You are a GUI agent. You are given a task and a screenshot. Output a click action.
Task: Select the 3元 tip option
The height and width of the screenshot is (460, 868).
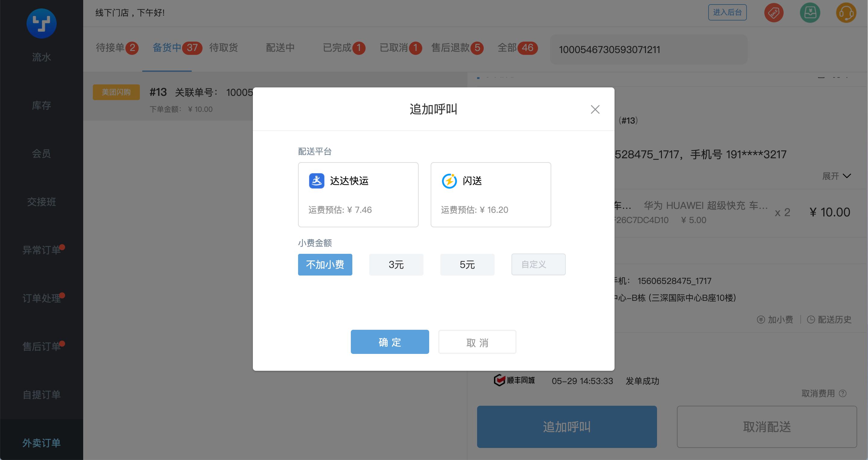click(x=396, y=265)
